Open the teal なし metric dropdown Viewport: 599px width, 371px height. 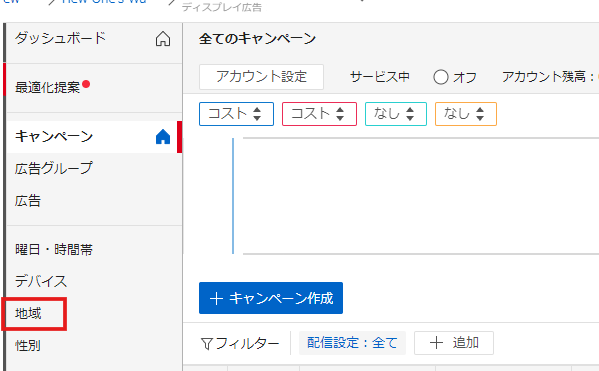395,114
